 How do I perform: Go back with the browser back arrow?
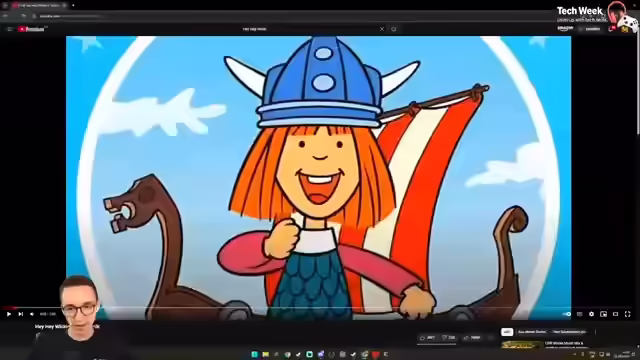click(5, 16)
